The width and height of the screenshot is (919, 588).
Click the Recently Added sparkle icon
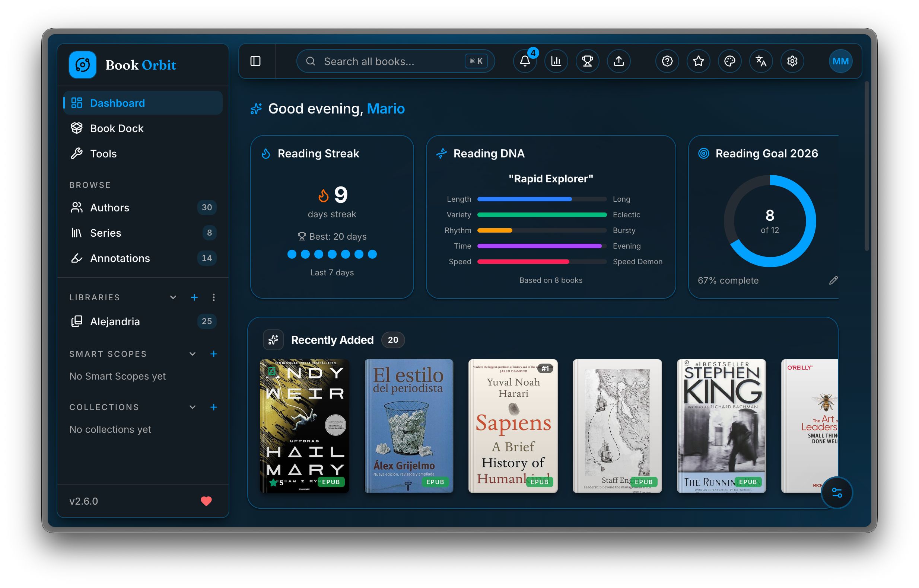point(273,340)
